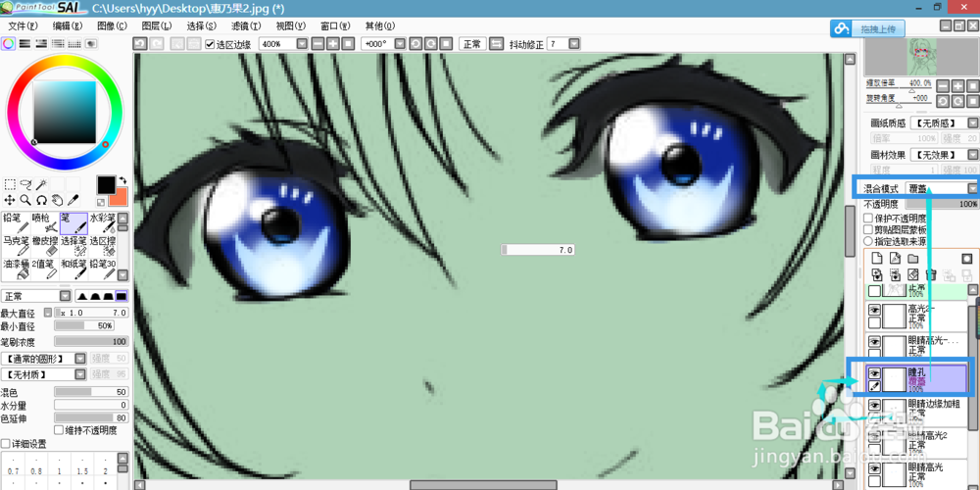Delete the selected layer trash icon
This screenshot has height=490, width=980.
[x=931, y=274]
